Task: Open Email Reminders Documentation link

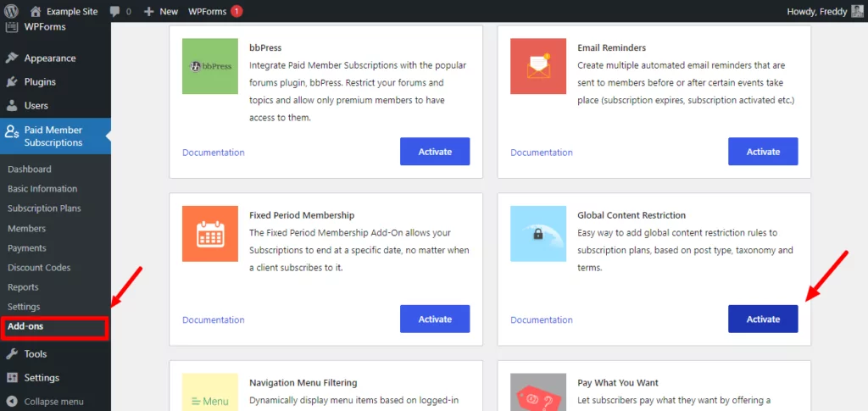Action: [542, 153]
